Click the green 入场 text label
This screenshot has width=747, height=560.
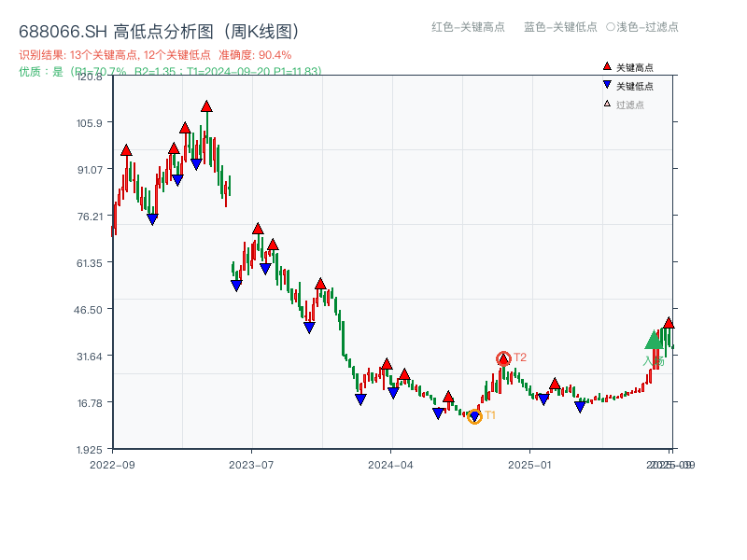pyautogui.click(x=654, y=360)
